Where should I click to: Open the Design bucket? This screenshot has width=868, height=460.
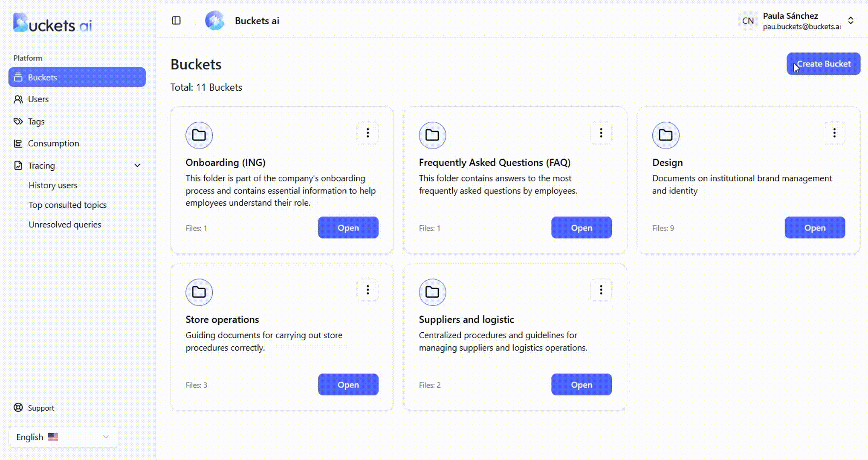point(814,228)
